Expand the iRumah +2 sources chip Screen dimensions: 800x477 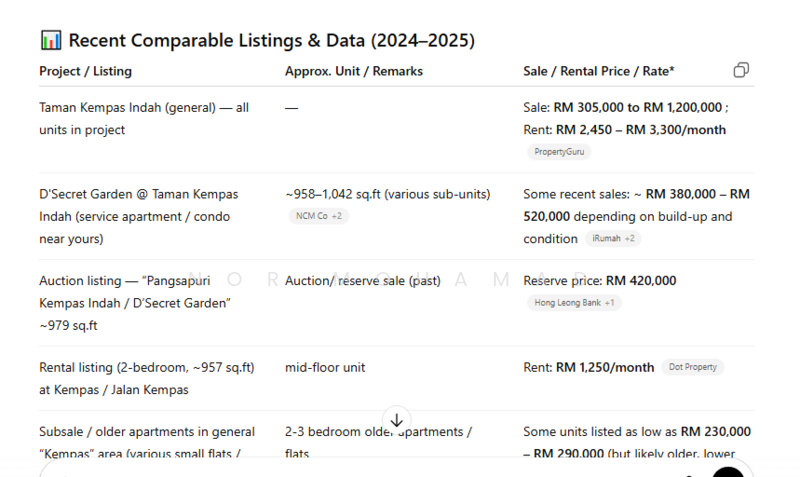(x=614, y=239)
